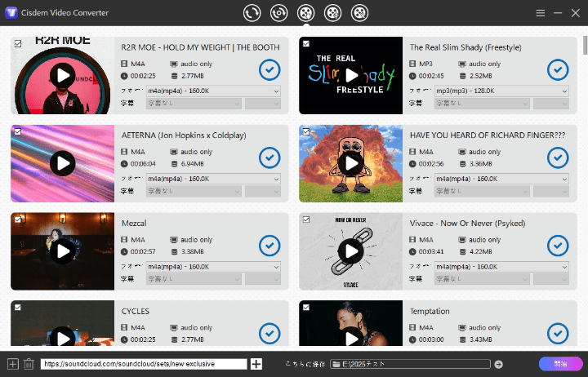The height and width of the screenshot is (377, 588).
Task: Expand subtitle dropdown for AETERNA
Action: [x=194, y=191]
